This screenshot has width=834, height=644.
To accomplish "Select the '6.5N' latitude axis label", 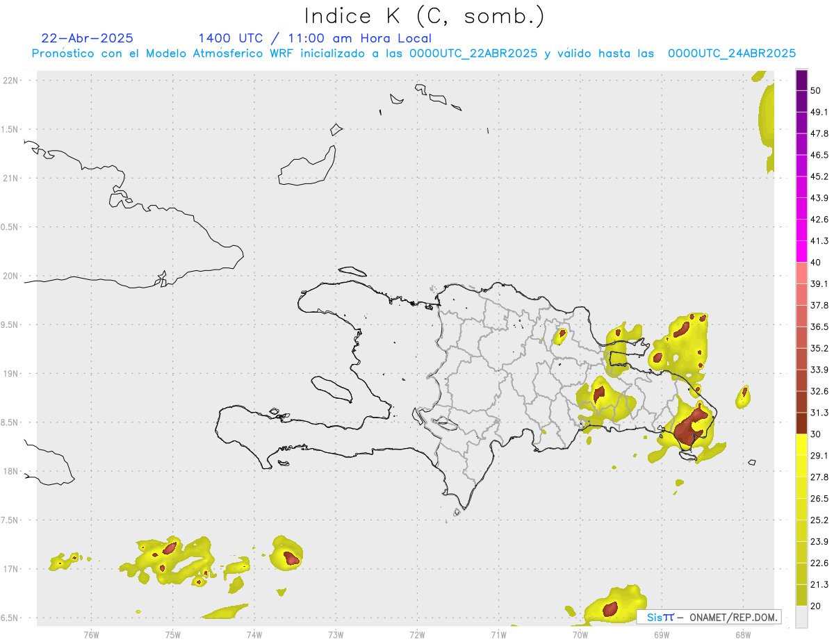I will tap(9, 618).
